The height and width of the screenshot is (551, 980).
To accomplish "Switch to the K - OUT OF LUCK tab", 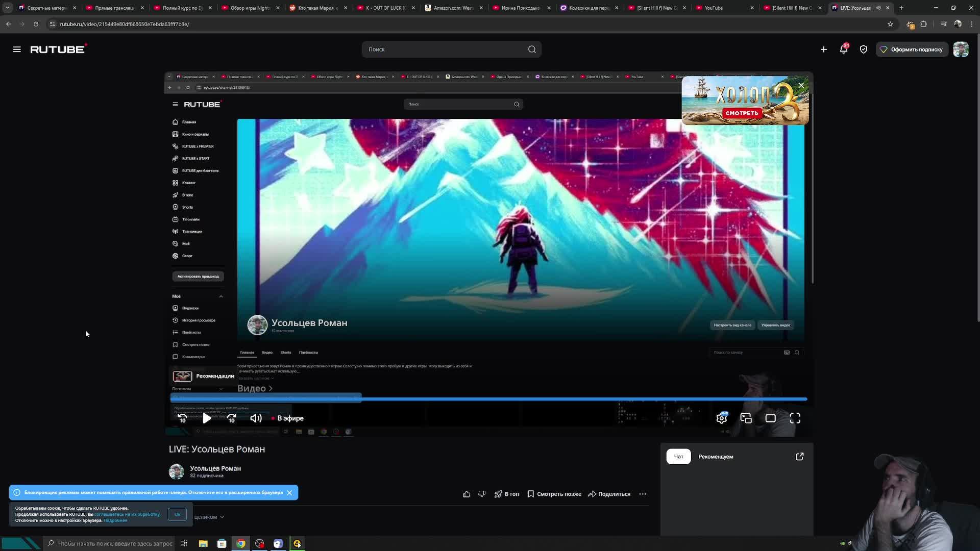I will (x=385, y=8).
